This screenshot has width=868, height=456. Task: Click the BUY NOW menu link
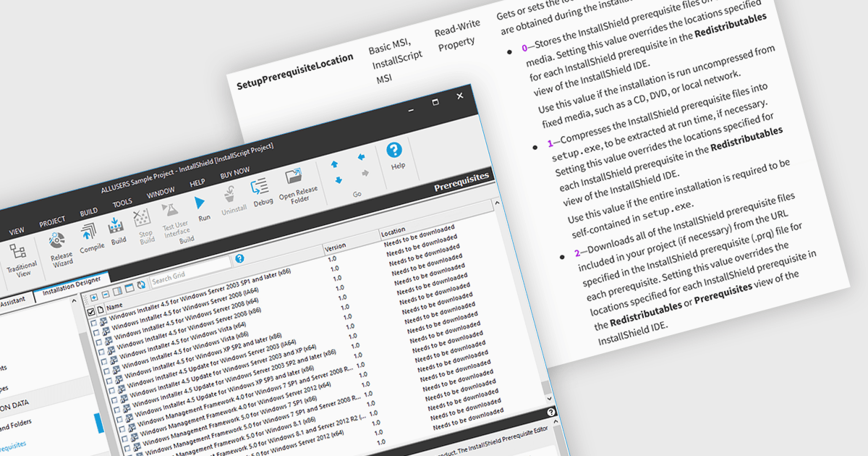point(234,173)
